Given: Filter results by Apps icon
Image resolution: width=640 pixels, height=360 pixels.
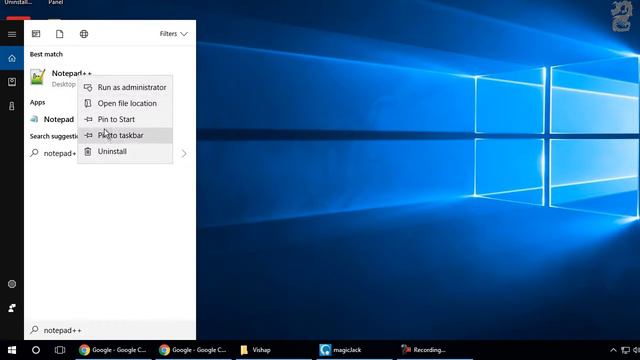Looking at the screenshot, I should point(36,34).
